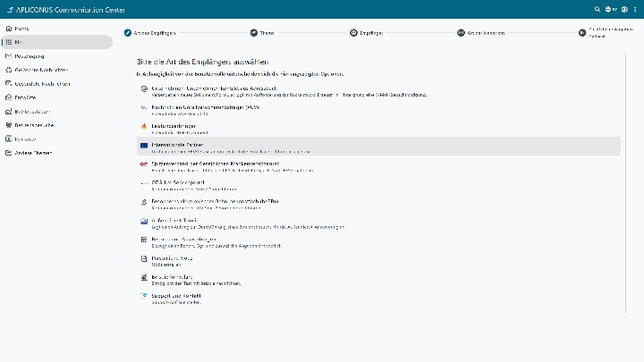Open Betriebsbesuche in the sidebar
Image resolution: width=644 pixels, height=362 pixels.
click(x=56, y=125)
